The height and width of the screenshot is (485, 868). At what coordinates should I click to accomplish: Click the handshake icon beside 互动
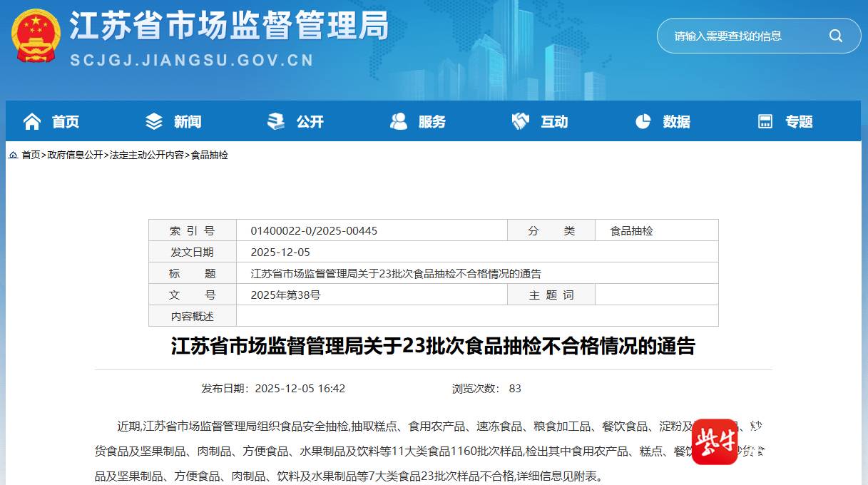[521, 122]
